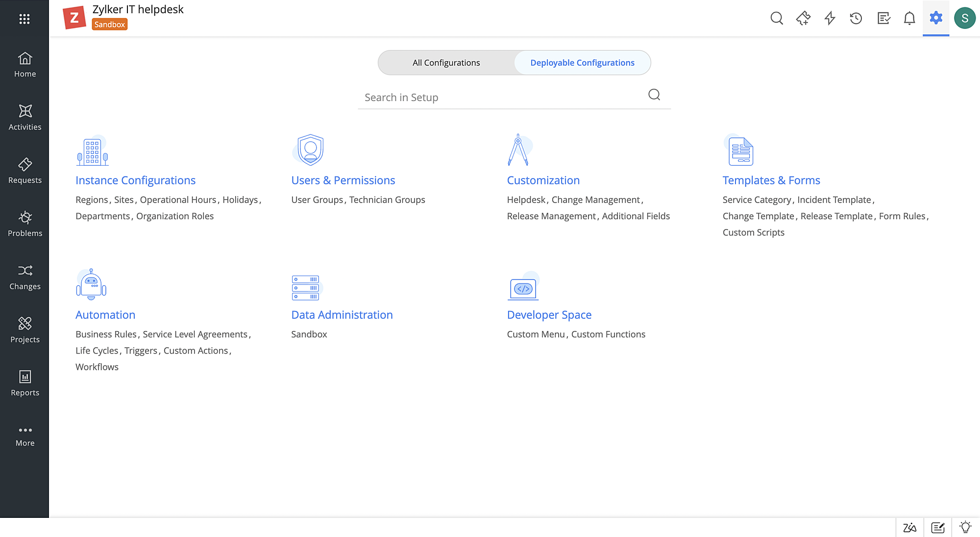Click the header search magnifier icon
This screenshot has height=537, width=980.
click(777, 19)
